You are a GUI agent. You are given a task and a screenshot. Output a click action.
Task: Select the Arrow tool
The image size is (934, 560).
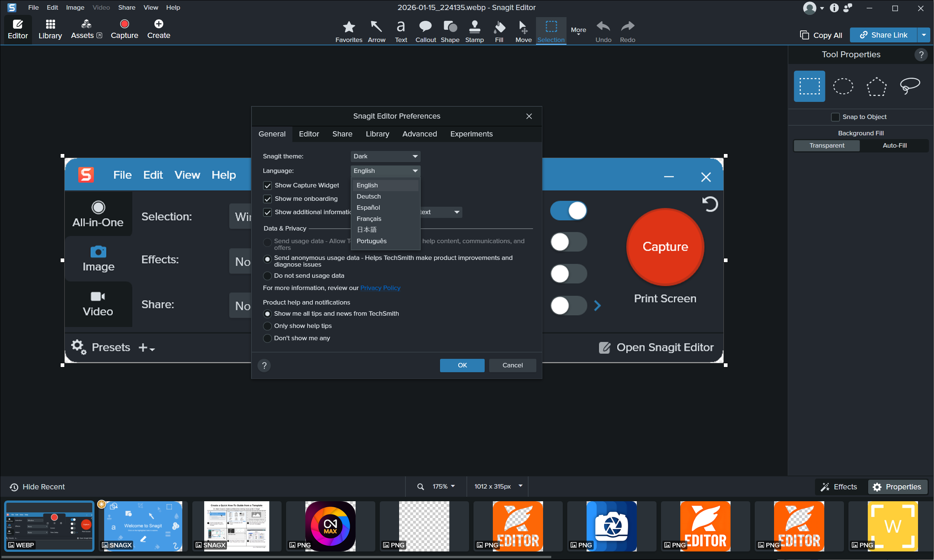pos(376,31)
